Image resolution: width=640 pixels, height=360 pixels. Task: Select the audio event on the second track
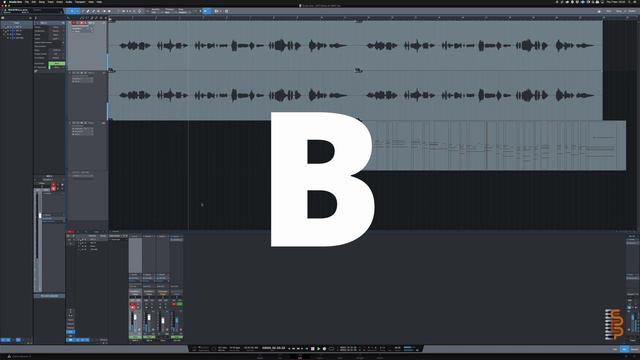tap(355, 96)
